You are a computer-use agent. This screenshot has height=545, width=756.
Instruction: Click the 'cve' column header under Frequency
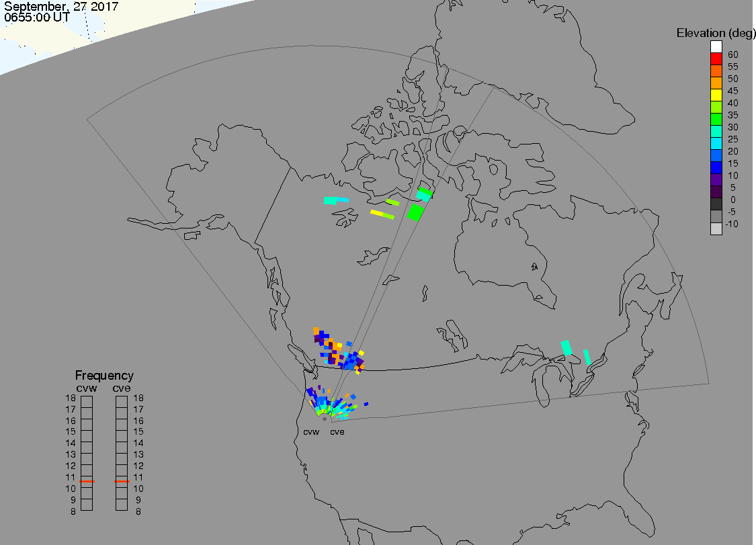(122, 388)
